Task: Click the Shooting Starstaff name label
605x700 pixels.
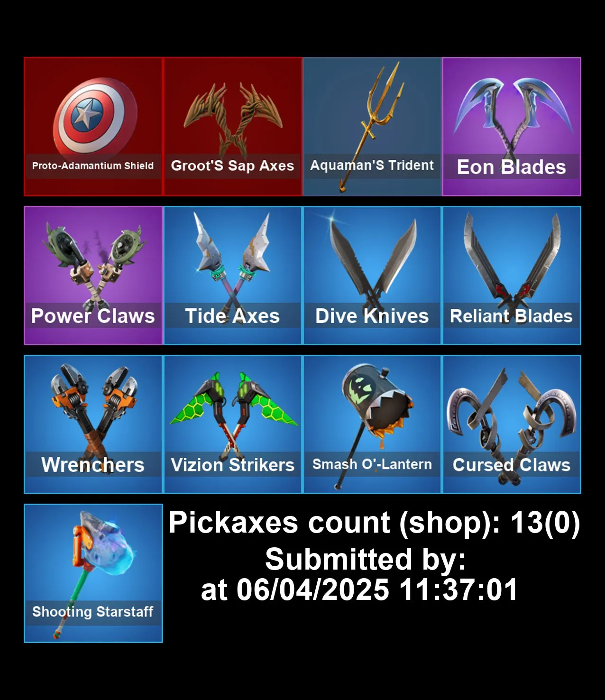Action: coord(93,612)
